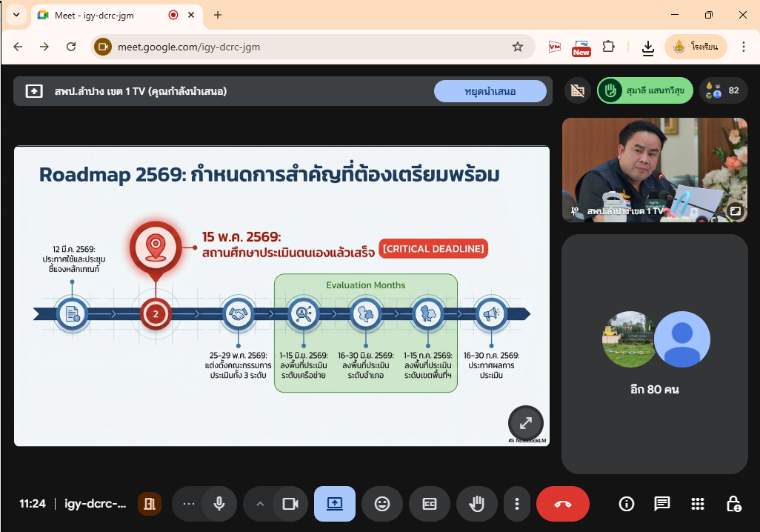This screenshot has height=532, width=760.
Task: Expand video settings chevron beside the camera
Action: click(x=259, y=504)
